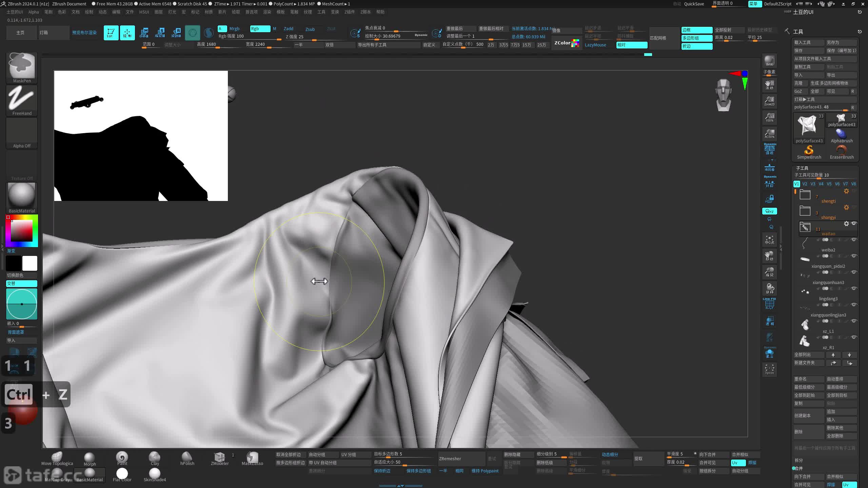Expand the shengti folder
868x488 pixels.
pyautogui.click(x=805, y=195)
